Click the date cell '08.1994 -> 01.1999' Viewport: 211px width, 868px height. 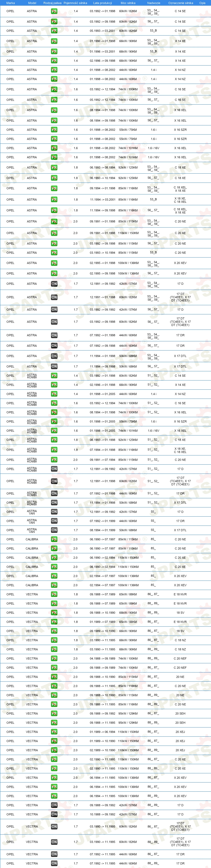pyautogui.click(x=103, y=530)
